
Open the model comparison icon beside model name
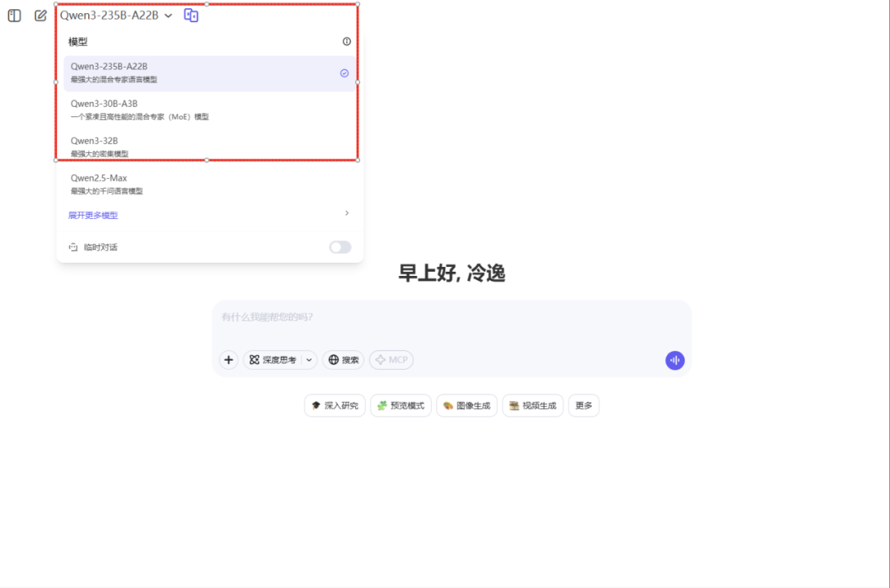pyautogui.click(x=191, y=16)
